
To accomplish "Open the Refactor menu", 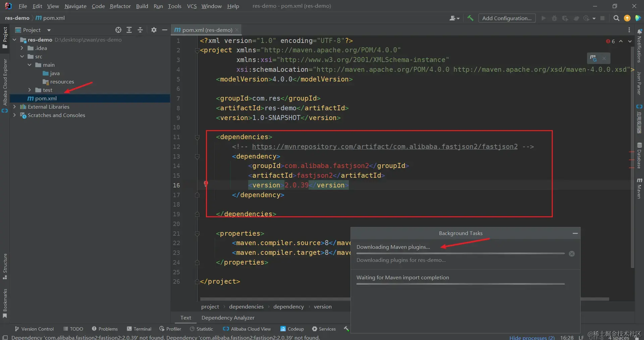I will (x=120, y=6).
